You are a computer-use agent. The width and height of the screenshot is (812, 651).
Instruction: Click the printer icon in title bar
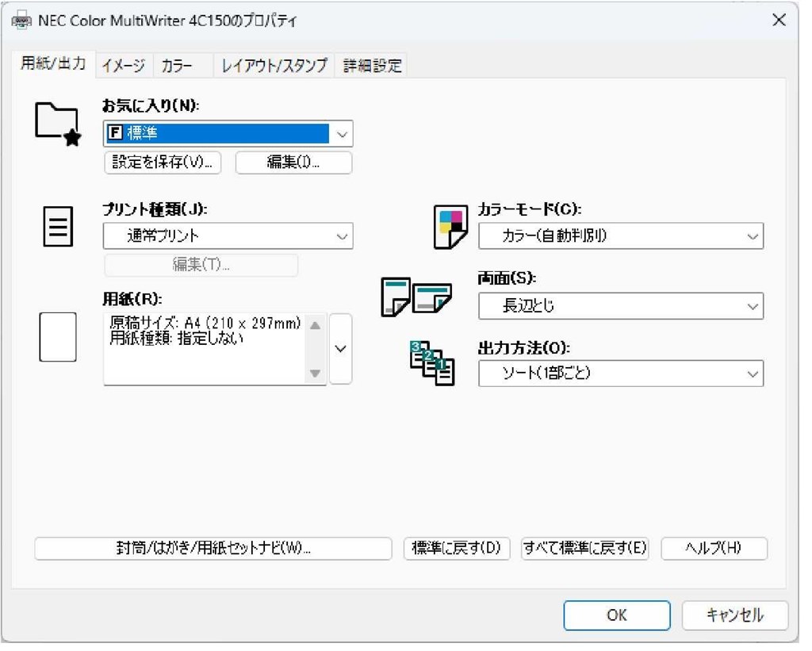tap(21, 21)
